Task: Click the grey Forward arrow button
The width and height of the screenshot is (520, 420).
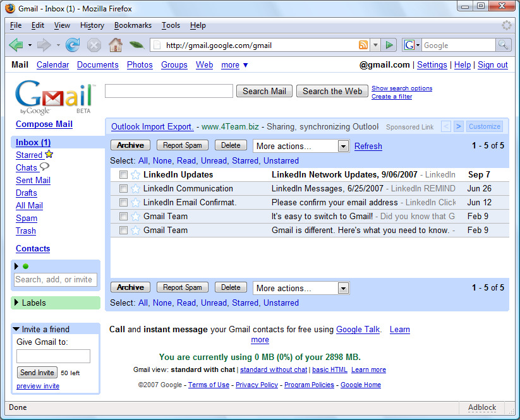Action: click(44, 45)
